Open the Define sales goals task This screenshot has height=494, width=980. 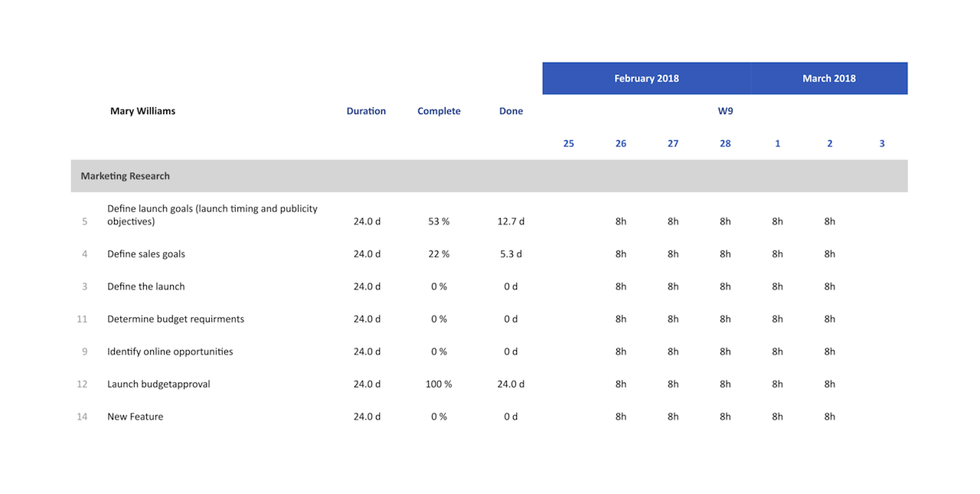[146, 254]
